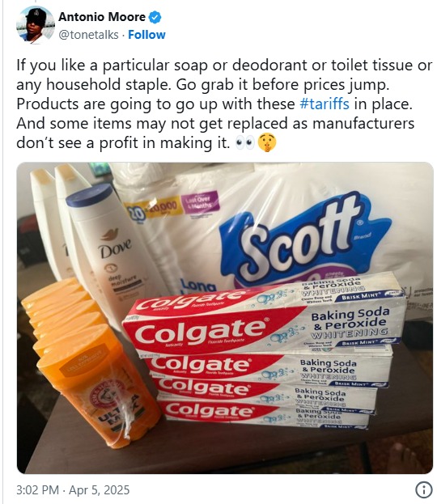Click the purple 'Last Over' label on the package
This screenshot has width=437, height=504.
(201, 202)
